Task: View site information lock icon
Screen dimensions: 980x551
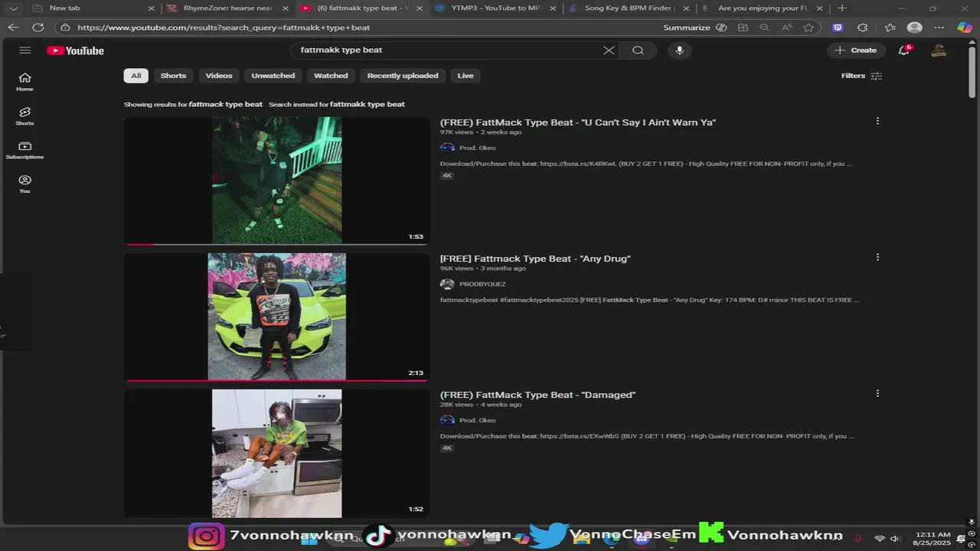Action: [x=65, y=28]
